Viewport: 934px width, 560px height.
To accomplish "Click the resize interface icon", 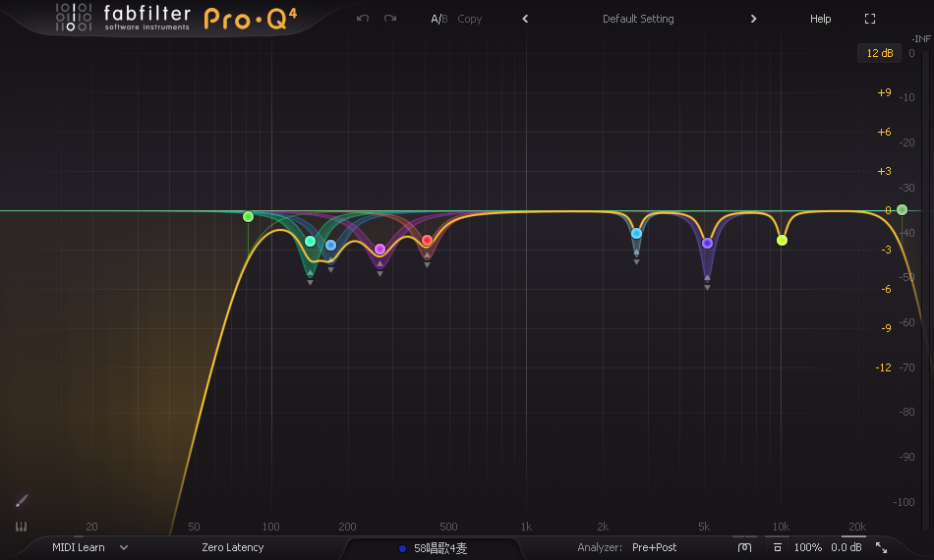I will click(881, 547).
